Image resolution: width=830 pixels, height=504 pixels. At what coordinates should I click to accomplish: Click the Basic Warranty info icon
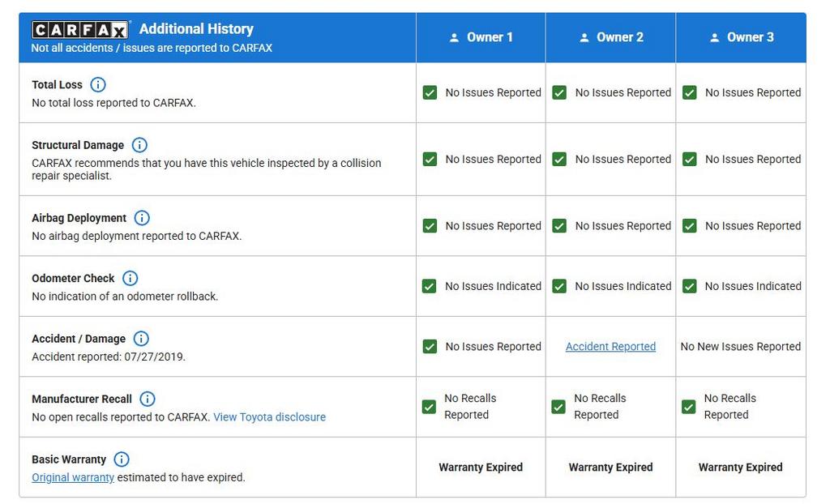click(x=122, y=459)
